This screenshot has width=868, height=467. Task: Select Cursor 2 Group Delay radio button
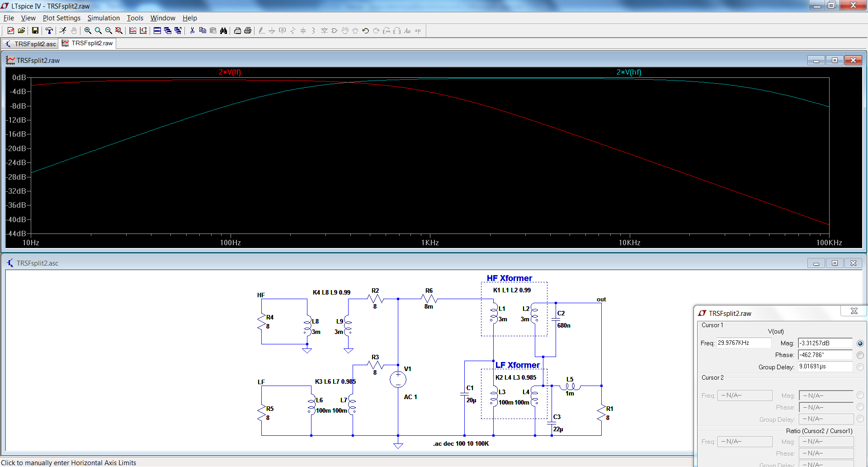click(x=860, y=419)
